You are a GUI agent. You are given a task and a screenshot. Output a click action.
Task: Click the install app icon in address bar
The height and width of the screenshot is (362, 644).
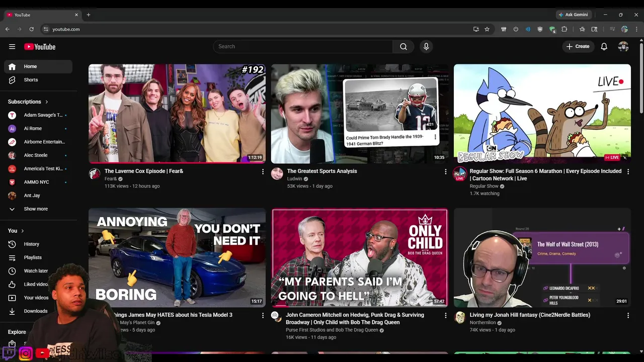[476, 29]
